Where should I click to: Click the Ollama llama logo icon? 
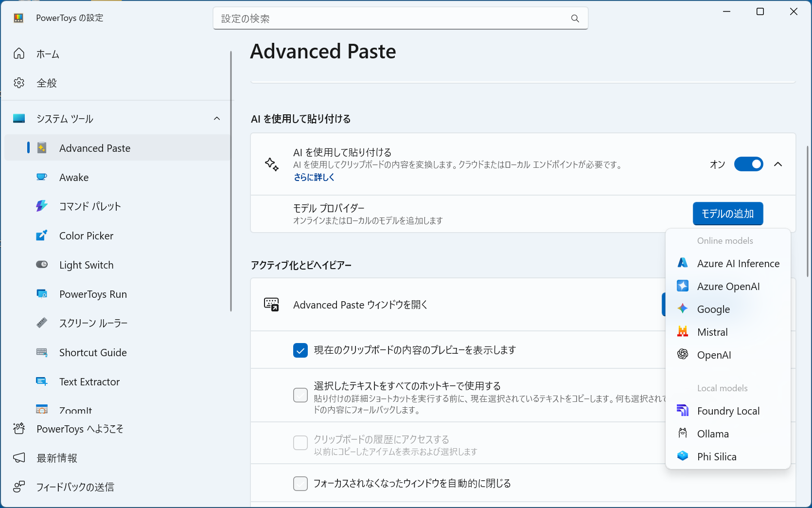pos(683,434)
